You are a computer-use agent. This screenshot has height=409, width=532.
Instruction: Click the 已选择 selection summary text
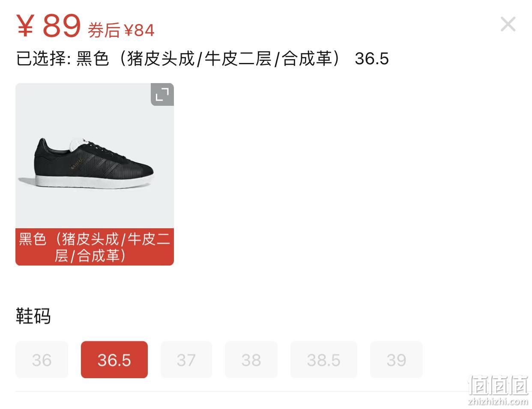(x=202, y=59)
